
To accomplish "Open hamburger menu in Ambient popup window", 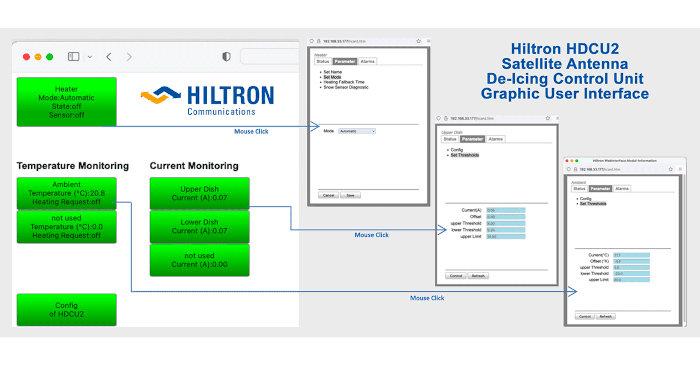I will click(x=680, y=169).
